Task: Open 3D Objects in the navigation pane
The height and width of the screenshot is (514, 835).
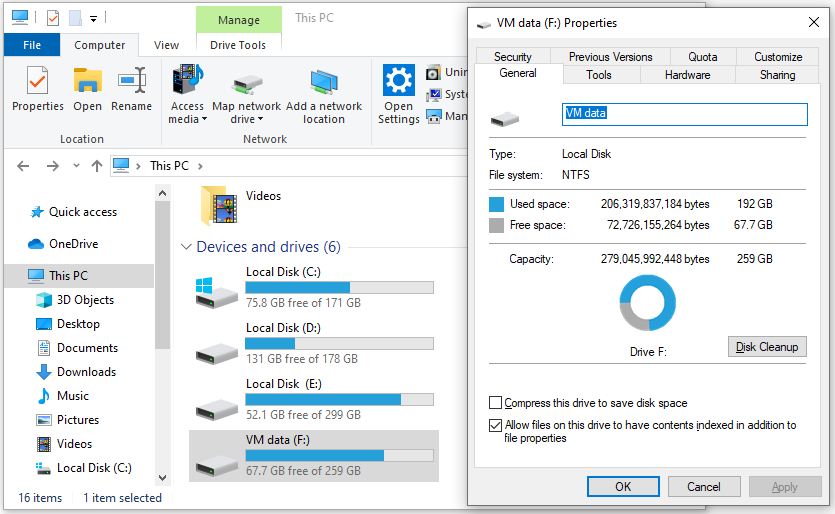Action: [85, 300]
